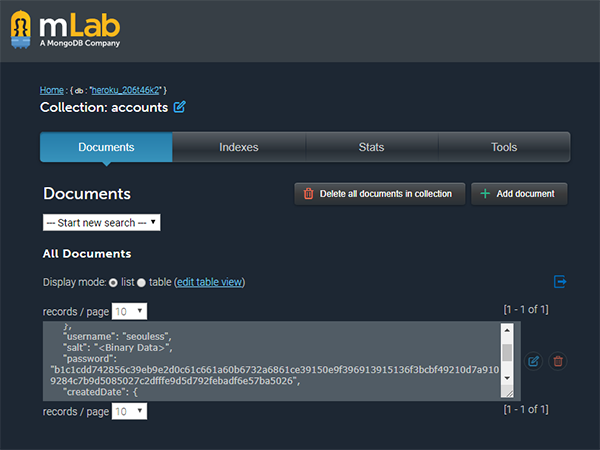Click the top [1 - 1 of 1] count
The width and height of the screenshot is (600, 450).
pos(526,310)
